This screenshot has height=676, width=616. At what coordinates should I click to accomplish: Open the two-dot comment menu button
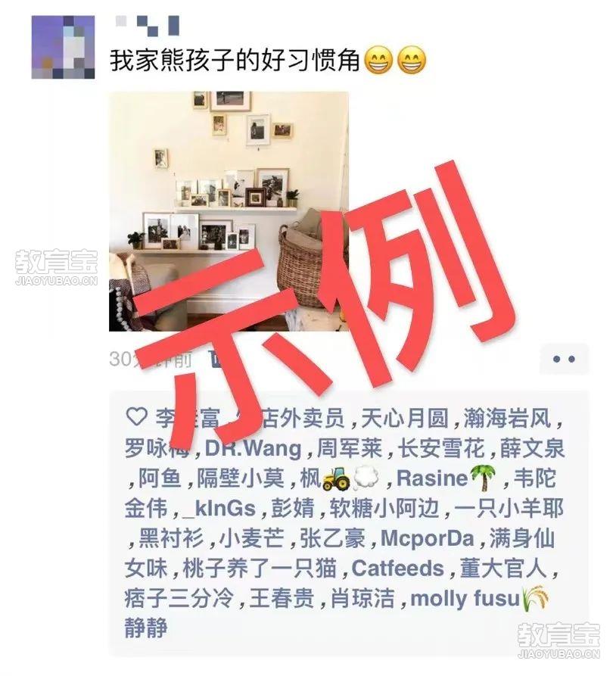pos(564,359)
